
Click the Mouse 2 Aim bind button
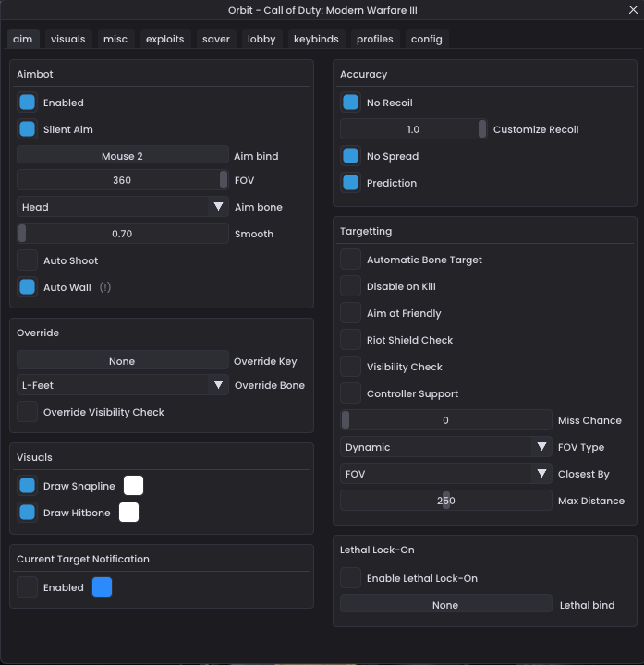pyautogui.click(x=123, y=156)
